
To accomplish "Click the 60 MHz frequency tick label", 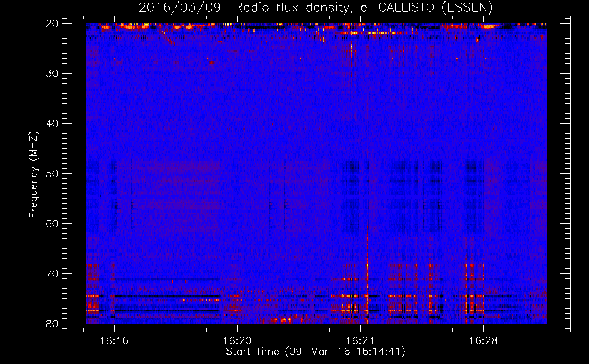I will [52, 223].
